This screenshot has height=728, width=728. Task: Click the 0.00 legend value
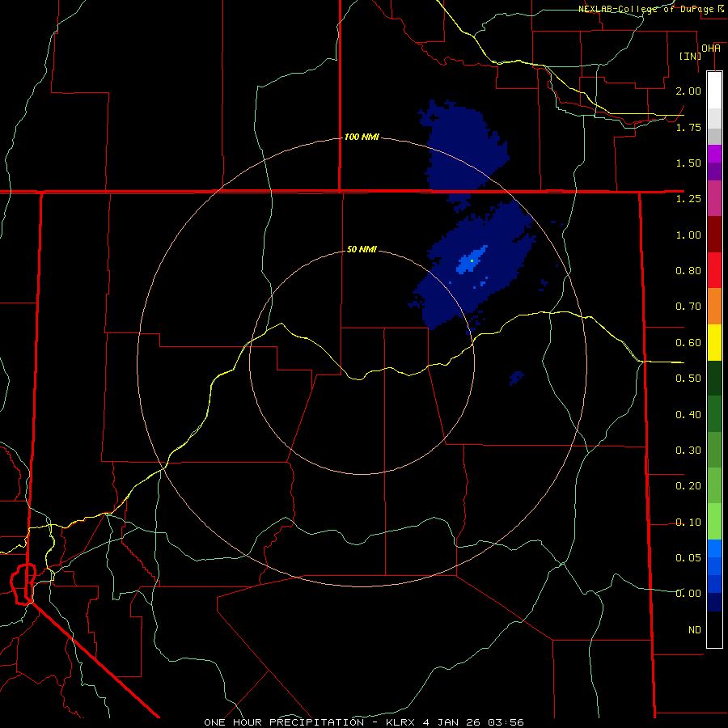tap(688, 594)
